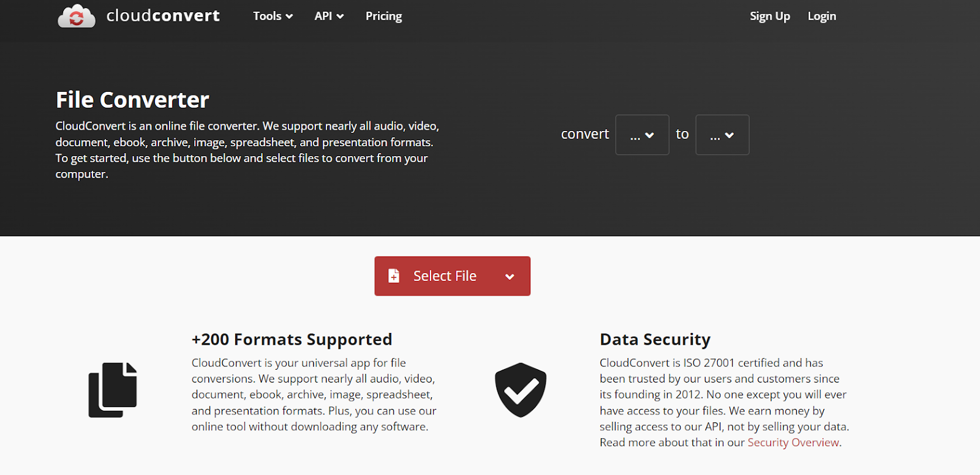Click the CloudConvert cloud logo icon
The image size is (980, 475).
(x=77, y=16)
